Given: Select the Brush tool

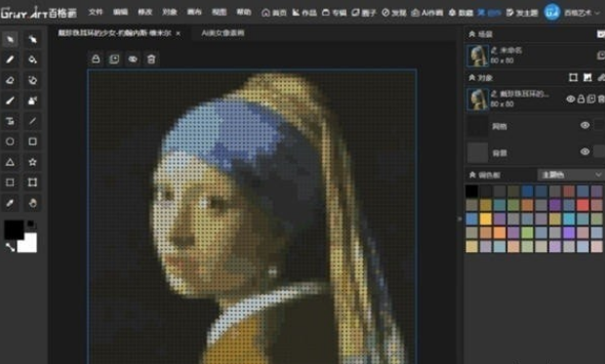Looking at the screenshot, I should [10, 101].
